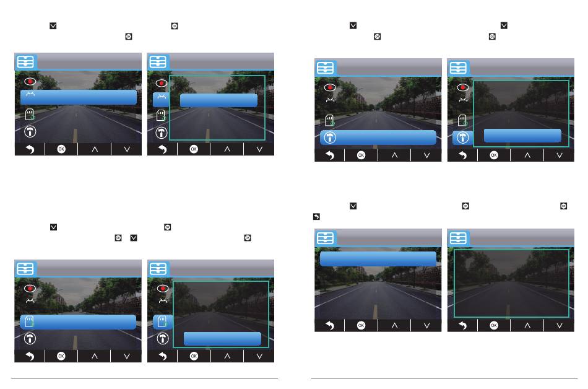The height and width of the screenshot is (389, 588).
Task: Select blue top bar on screen without side icons
Action: coord(378,259)
